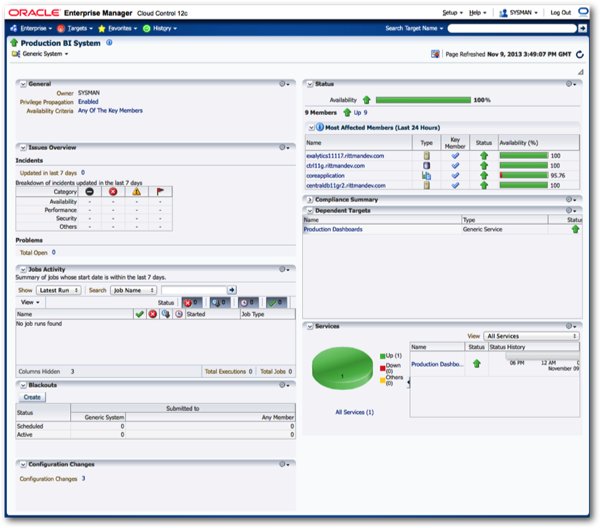
Task: Click the green Up slice of services pie
Action: [x=342, y=367]
